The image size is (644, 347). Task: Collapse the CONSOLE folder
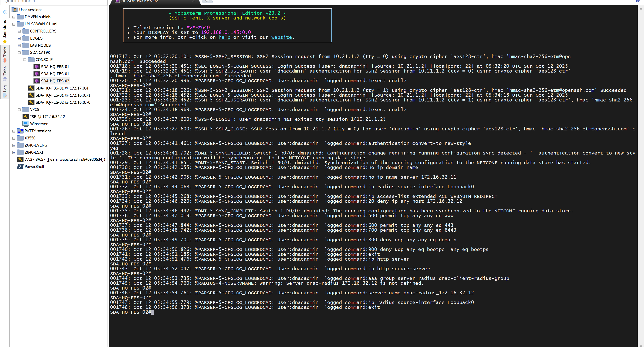pyautogui.click(x=25, y=60)
